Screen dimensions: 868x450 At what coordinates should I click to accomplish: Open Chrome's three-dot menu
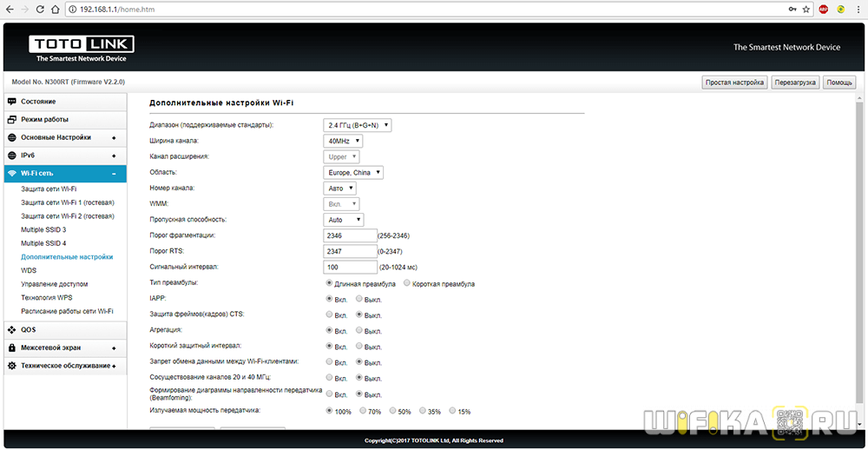pyautogui.click(x=858, y=9)
